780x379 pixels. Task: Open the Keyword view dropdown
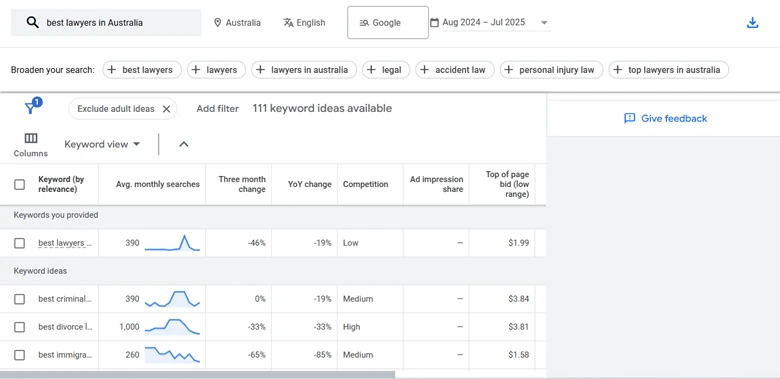coord(102,144)
